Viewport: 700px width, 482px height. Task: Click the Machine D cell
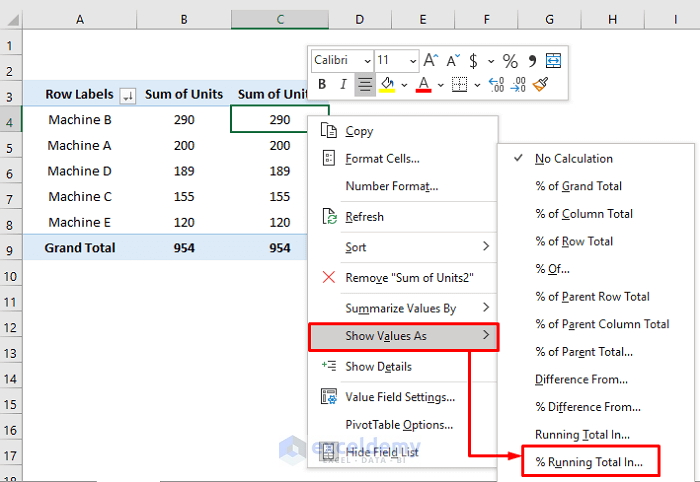click(x=79, y=171)
